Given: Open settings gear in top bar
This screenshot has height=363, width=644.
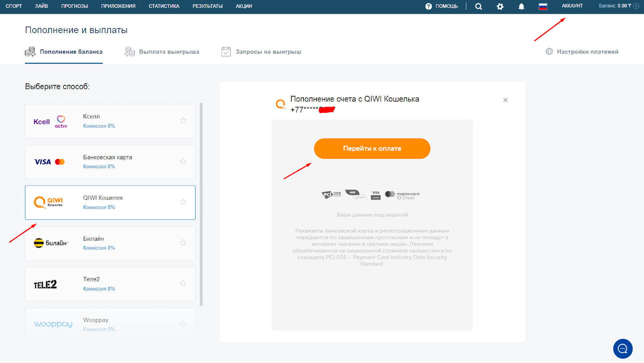Looking at the screenshot, I should pyautogui.click(x=500, y=6).
